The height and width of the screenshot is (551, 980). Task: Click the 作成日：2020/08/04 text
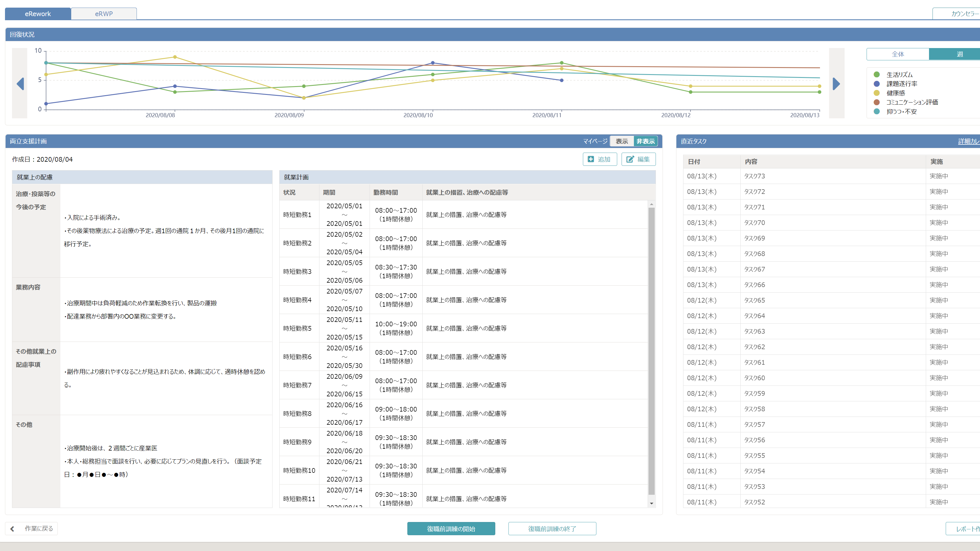(x=42, y=159)
